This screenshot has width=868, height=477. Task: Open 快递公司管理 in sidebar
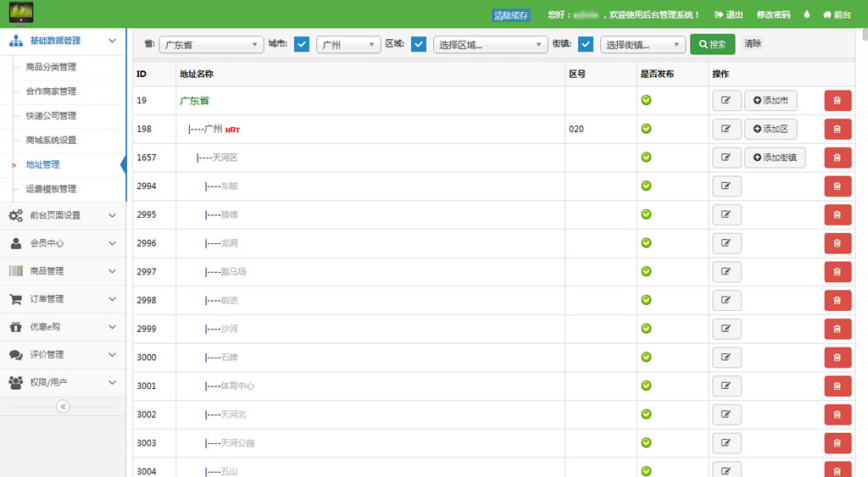tap(51, 116)
